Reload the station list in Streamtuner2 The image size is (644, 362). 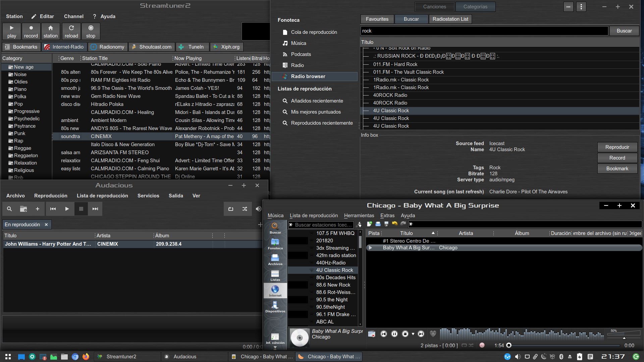71,32
